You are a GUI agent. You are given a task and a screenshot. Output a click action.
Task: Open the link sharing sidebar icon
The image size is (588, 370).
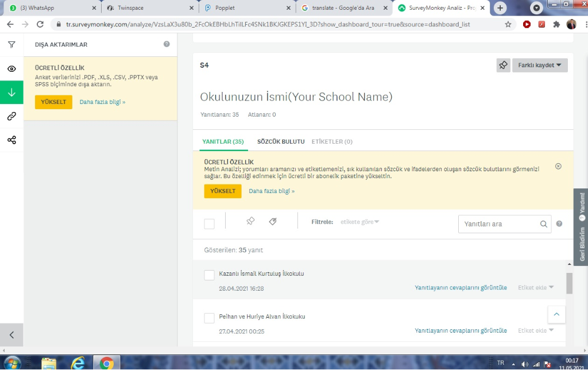click(x=11, y=116)
